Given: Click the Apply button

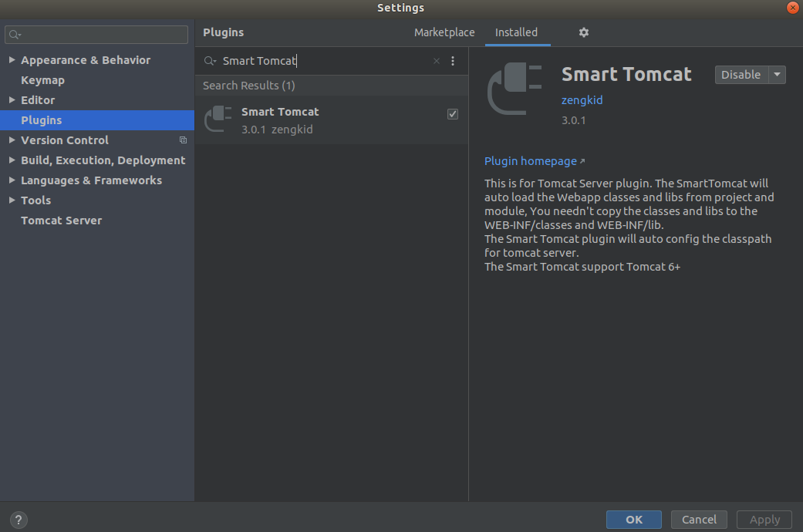Looking at the screenshot, I should click(764, 520).
